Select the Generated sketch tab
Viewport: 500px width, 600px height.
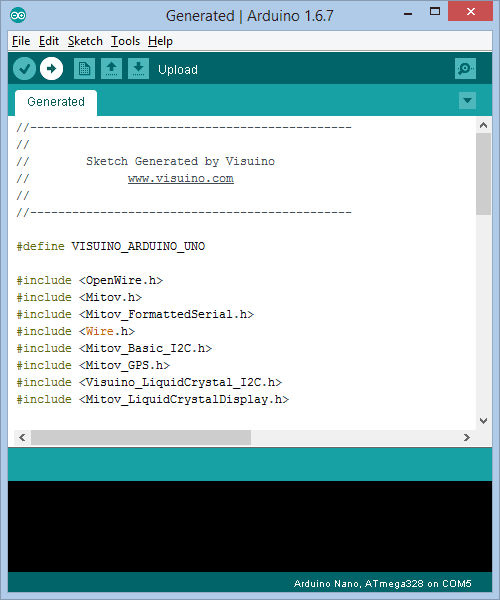56,102
